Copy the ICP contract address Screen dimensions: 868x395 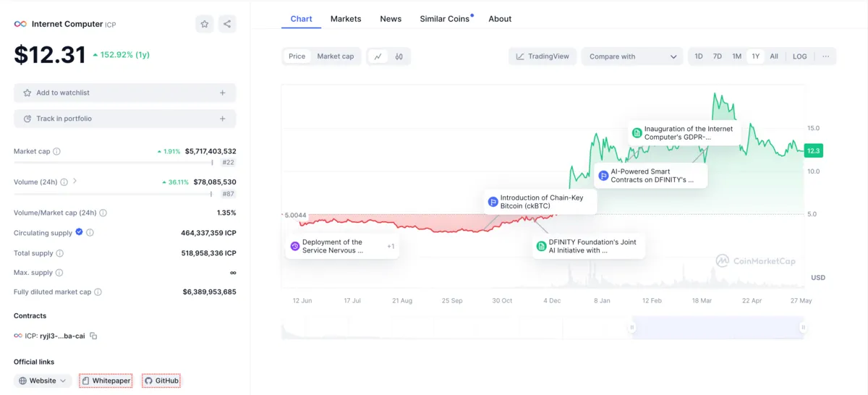93,336
